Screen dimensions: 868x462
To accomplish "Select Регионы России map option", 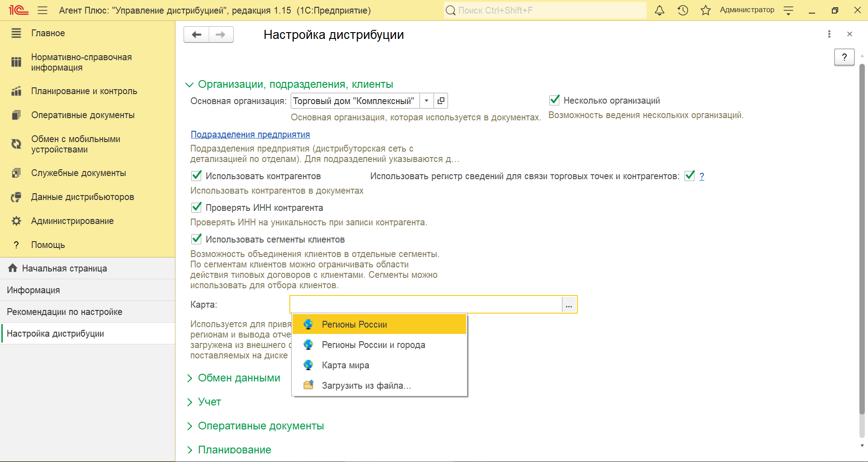I will (379, 324).
